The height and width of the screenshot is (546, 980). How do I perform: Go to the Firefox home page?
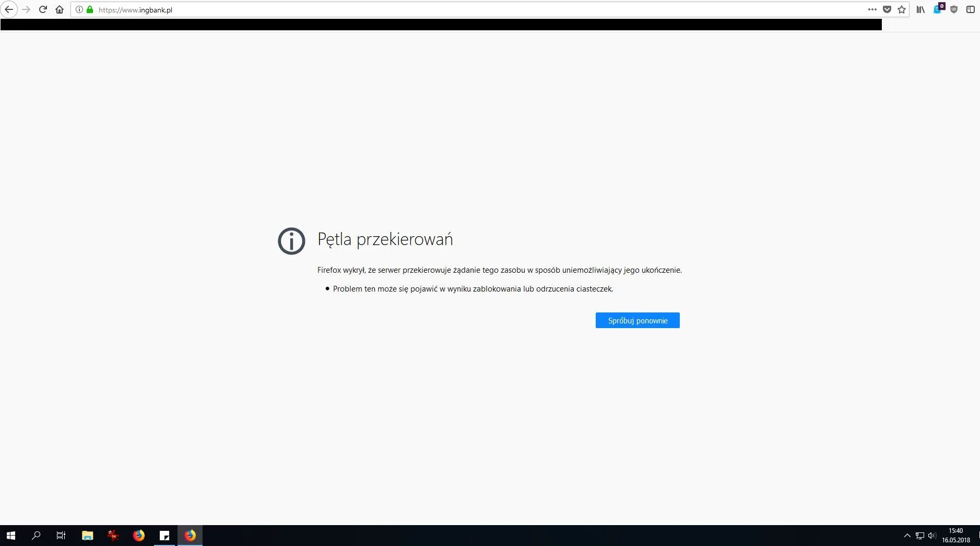coord(60,9)
